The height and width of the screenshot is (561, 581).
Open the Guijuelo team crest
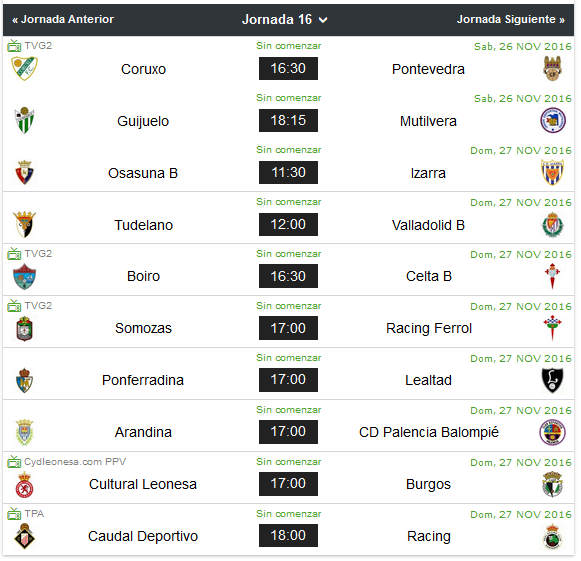(24, 120)
